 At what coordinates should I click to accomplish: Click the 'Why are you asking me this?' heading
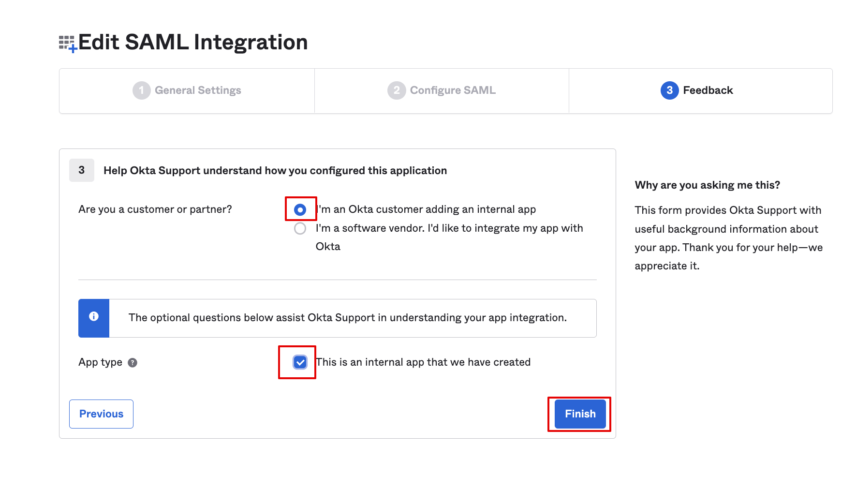(x=707, y=185)
